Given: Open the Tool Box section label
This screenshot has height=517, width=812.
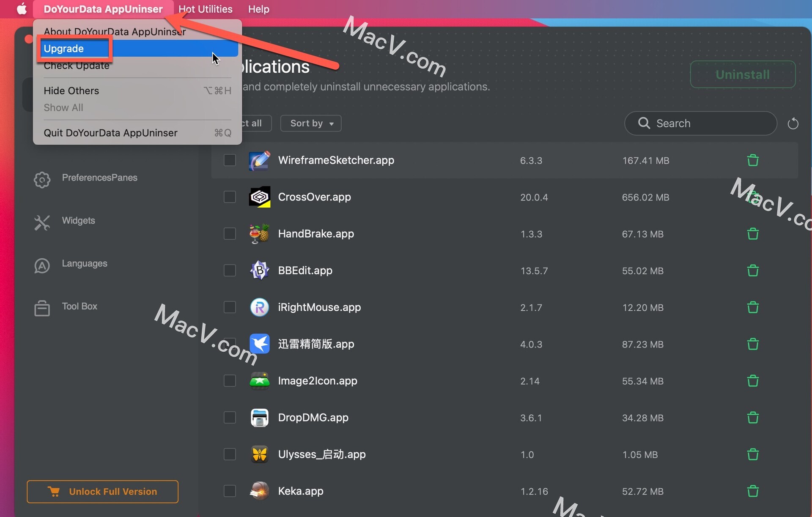Looking at the screenshot, I should pos(80,306).
